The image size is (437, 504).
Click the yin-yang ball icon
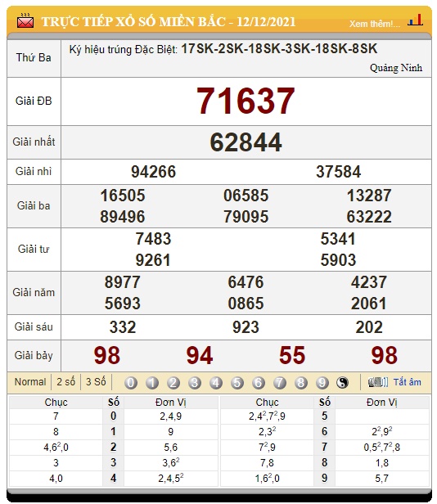pos(342,383)
